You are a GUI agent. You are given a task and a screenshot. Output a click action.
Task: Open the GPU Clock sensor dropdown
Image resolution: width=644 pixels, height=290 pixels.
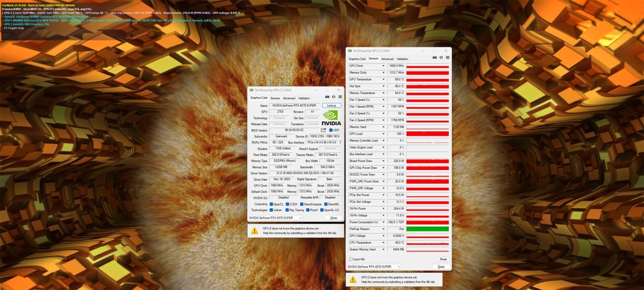click(x=383, y=66)
